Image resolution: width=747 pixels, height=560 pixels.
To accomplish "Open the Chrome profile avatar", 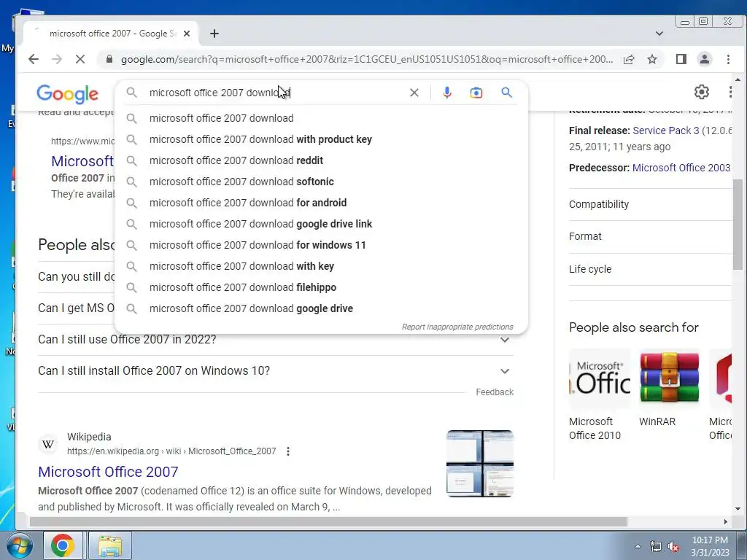I will (704, 59).
